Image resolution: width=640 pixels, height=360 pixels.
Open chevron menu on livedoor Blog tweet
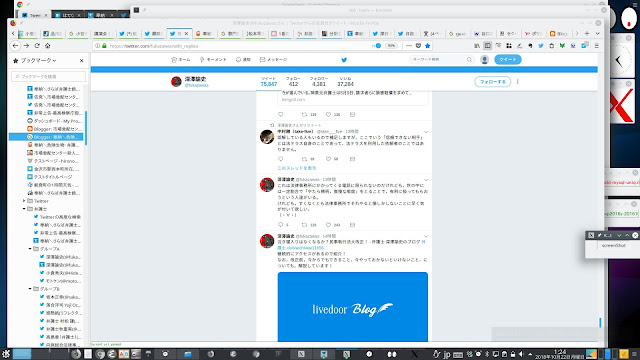[426, 236]
